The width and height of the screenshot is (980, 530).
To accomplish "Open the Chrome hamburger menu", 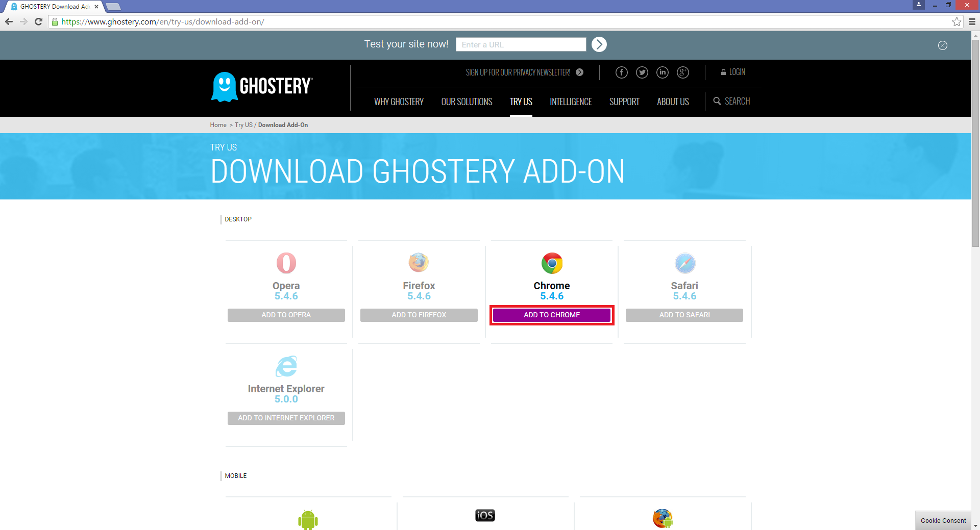I will [972, 22].
